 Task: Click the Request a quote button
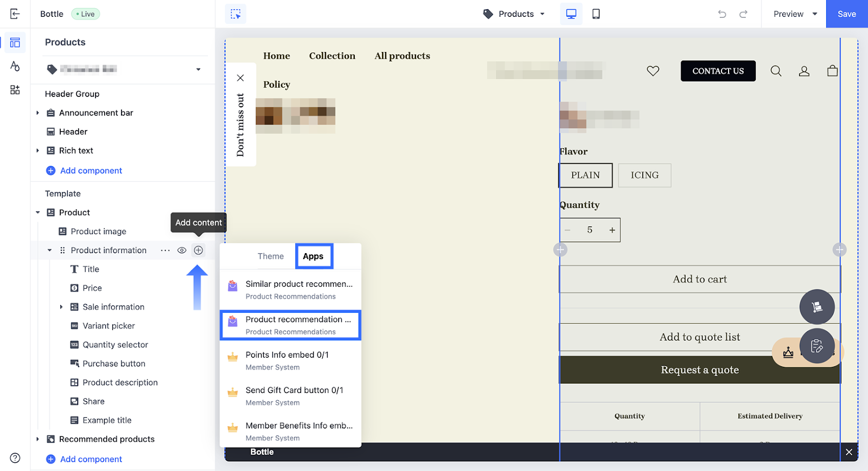(700, 370)
